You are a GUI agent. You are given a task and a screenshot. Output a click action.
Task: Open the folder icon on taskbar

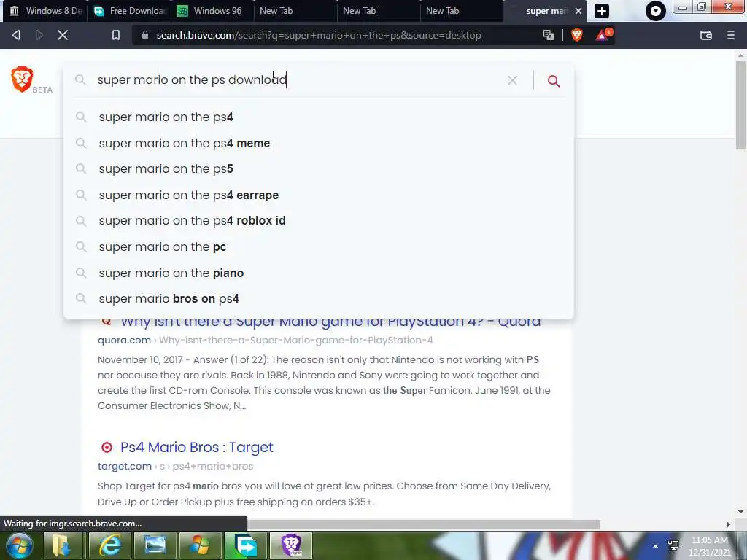[64, 545]
